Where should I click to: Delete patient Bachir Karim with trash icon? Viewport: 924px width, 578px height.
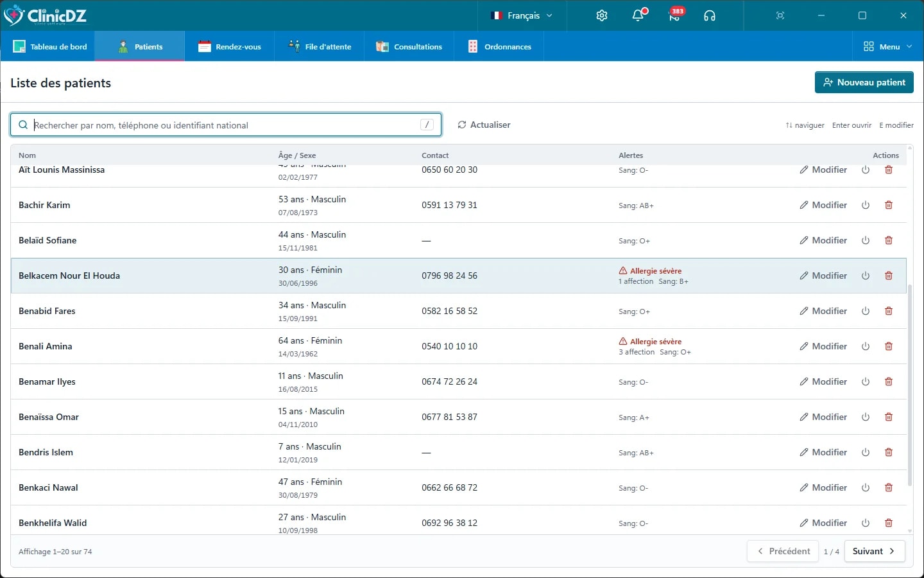pos(889,205)
